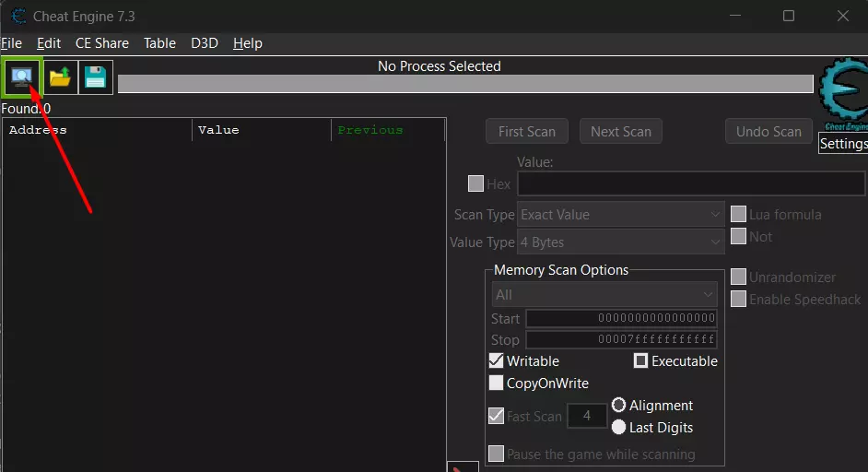Image resolution: width=868 pixels, height=472 pixels.
Task: Click the scan progress bar
Action: click(x=465, y=84)
